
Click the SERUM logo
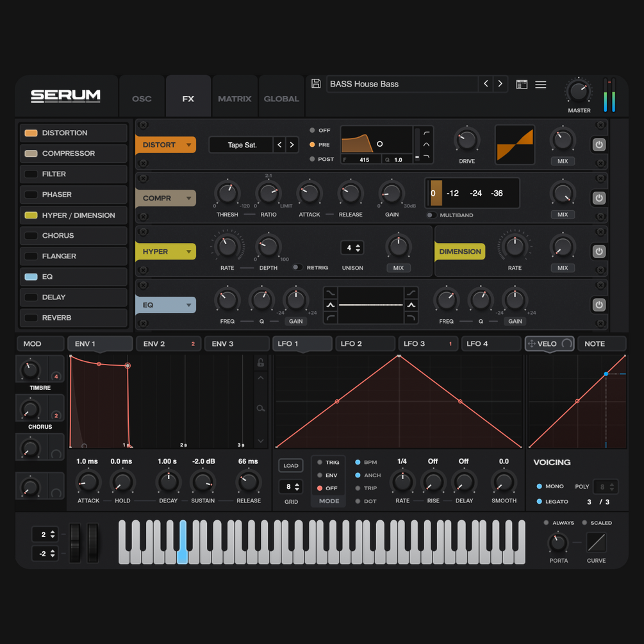[65, 95]
